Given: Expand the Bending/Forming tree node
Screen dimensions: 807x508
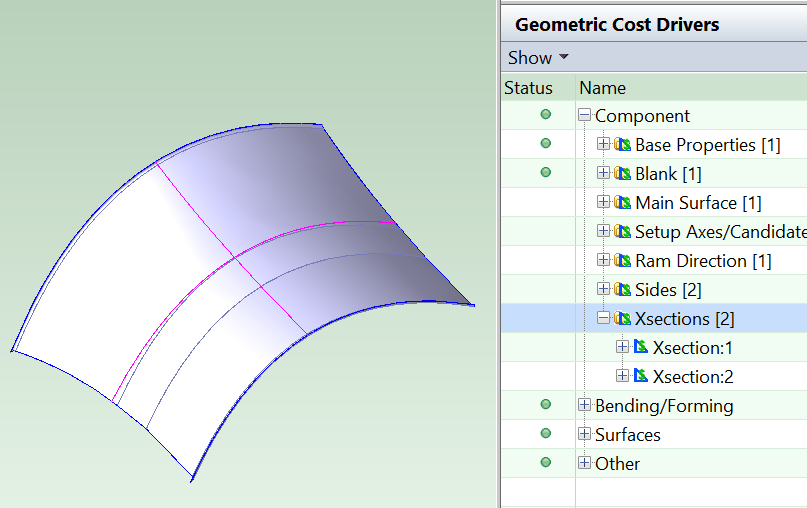Looking at the screenshot, I should [585, 405].
